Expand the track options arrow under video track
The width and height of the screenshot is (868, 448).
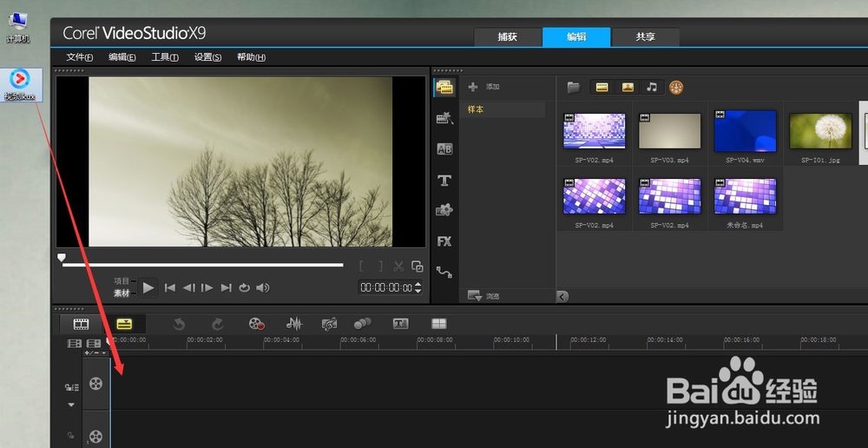coord(71,405)
